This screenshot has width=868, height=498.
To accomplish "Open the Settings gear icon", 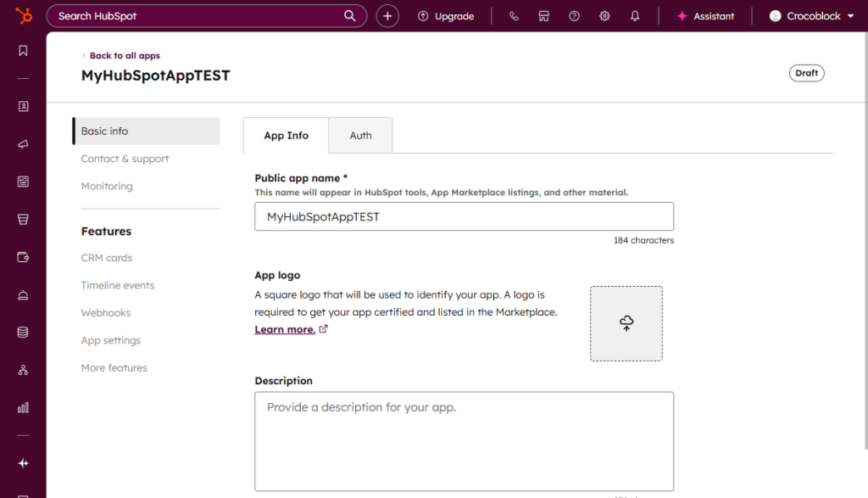I will pos(604,16).
